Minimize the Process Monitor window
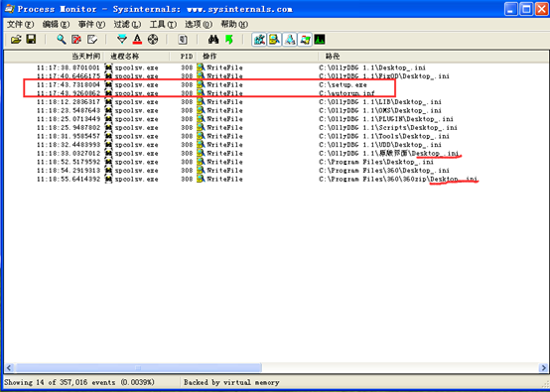This screenshot has width=550, height=392. (511, 9)
